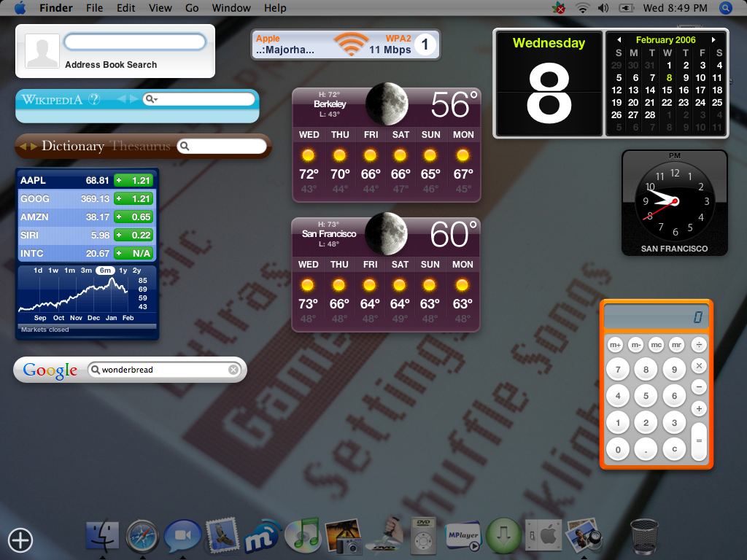
Task: Click the Address Book Search field
Action: [x=135, y=42]
